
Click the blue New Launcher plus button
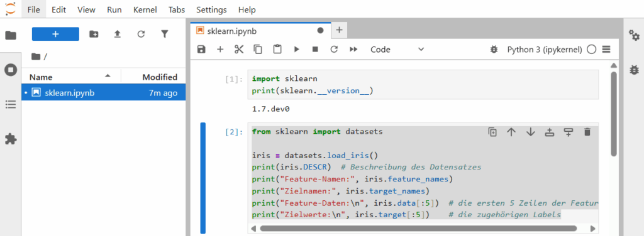coord(55,34)
